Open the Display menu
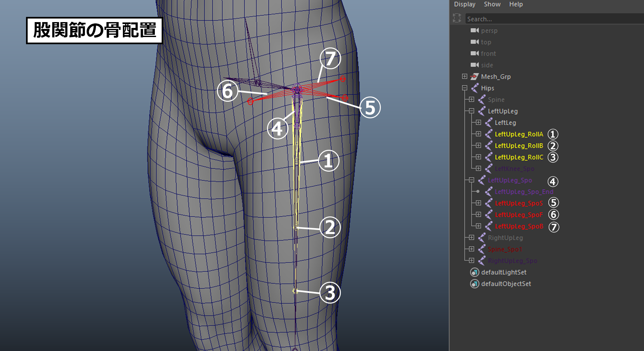644x351 pixels. coord(464,4)
